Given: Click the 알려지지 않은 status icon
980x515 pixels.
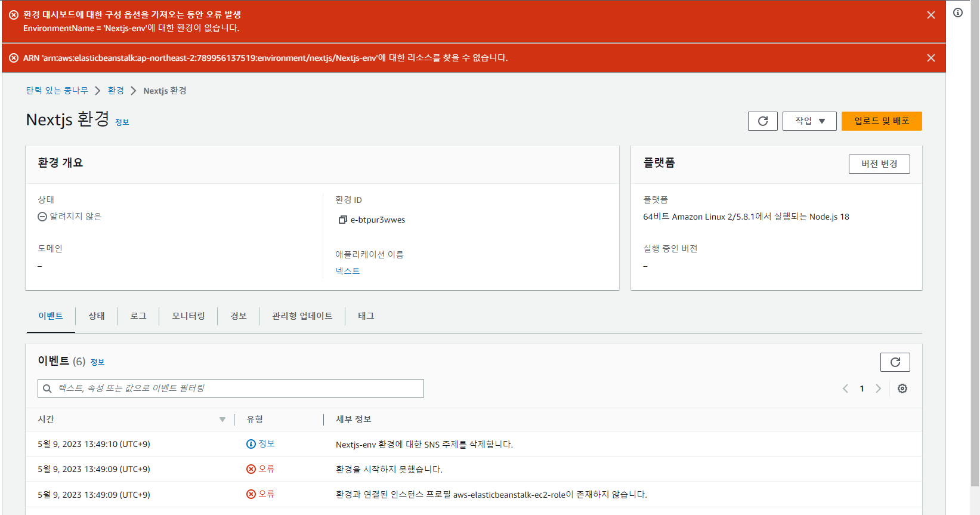Looking at the screenshot, I should point(42,217).
